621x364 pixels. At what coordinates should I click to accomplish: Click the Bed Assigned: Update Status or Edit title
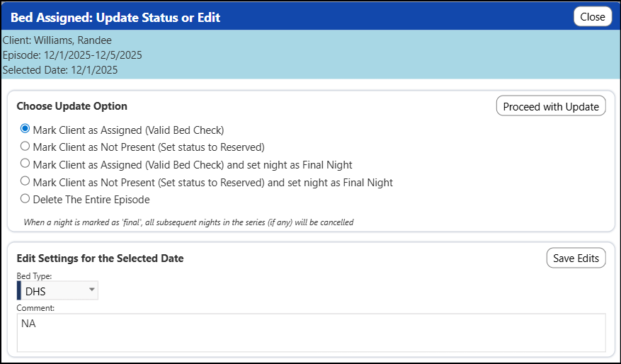point(115,18)
